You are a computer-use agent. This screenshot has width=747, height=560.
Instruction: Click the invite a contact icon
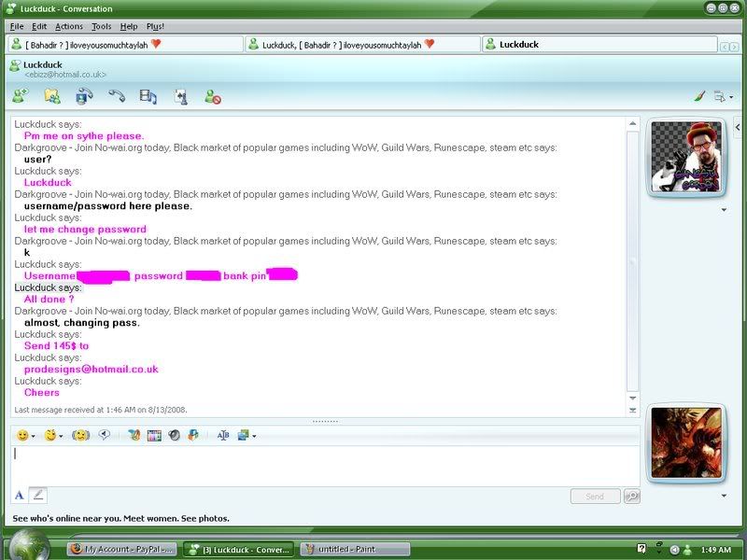tap(21, 96)
